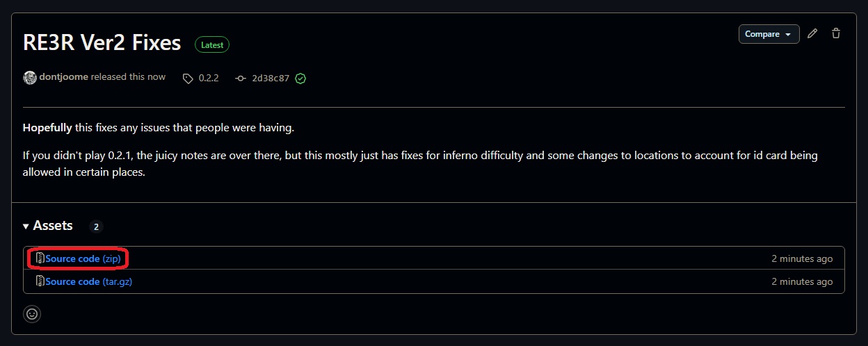The width and height of the screenshot is (868, 346).
Task: Click the tag icon beside 0.2.2
Action: pos(188,79)
